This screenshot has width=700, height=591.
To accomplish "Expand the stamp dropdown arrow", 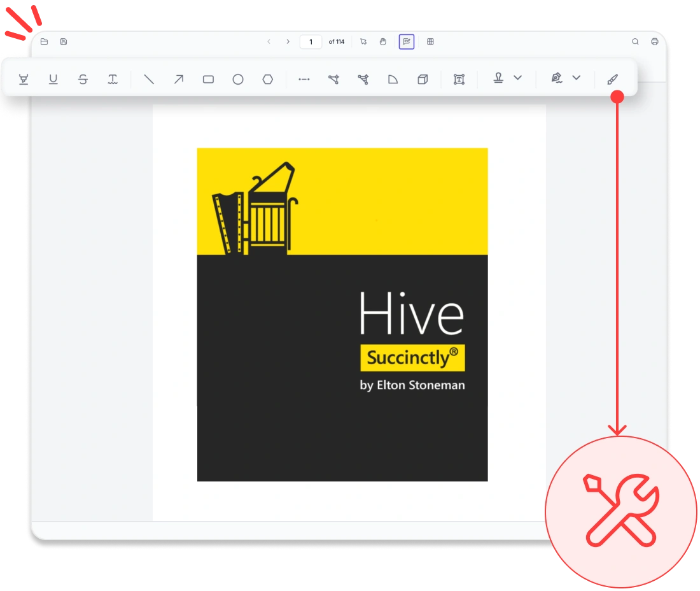I will tap(518, 78).
